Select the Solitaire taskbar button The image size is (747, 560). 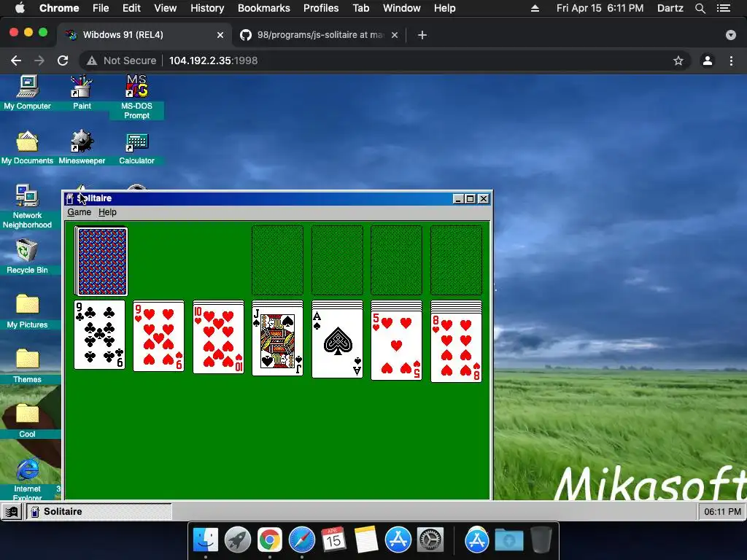[x=99, y=512]
